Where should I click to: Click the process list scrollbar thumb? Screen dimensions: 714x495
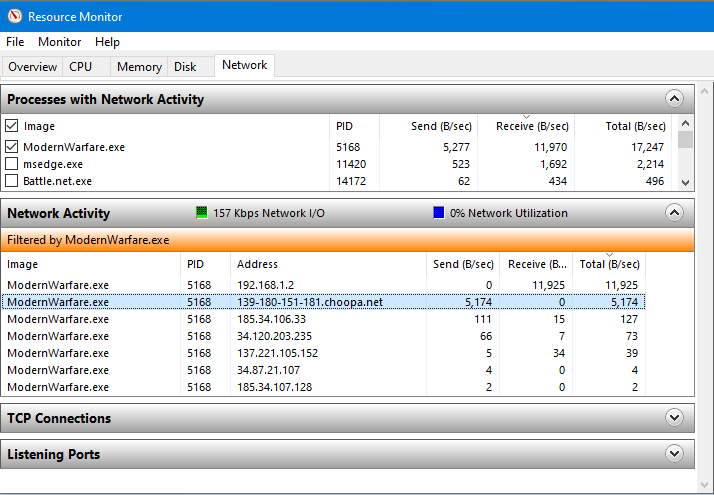685,139
